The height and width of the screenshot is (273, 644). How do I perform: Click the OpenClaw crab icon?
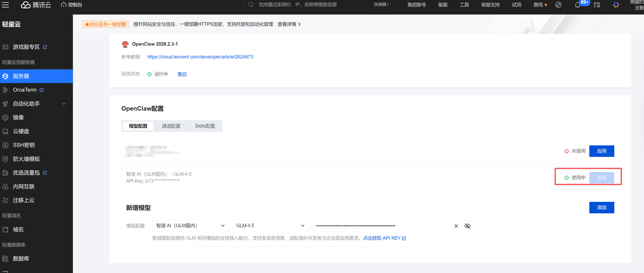tap(125, 44)
